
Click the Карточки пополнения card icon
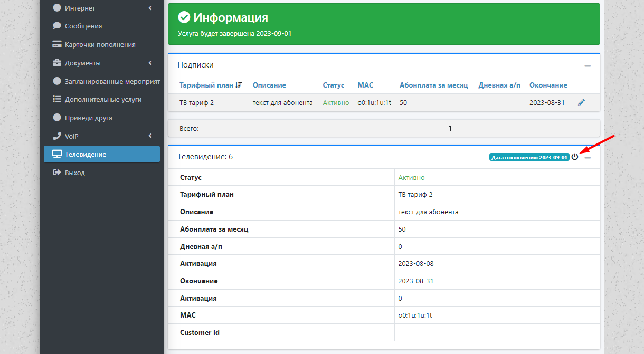[x=57, y=44]
